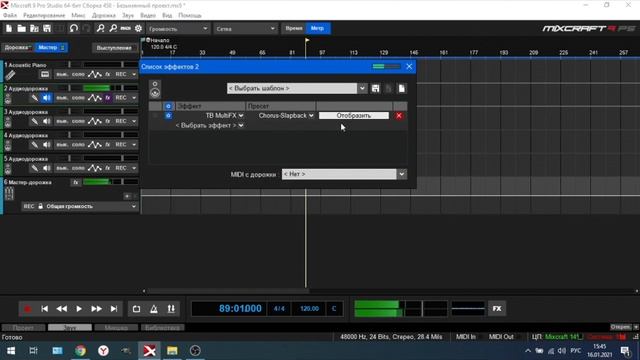Screen dimensions: 640x360
Task: Open fx on track 4 Аудиодорожка
Action: pyautogui.click(x=108, y=144)
